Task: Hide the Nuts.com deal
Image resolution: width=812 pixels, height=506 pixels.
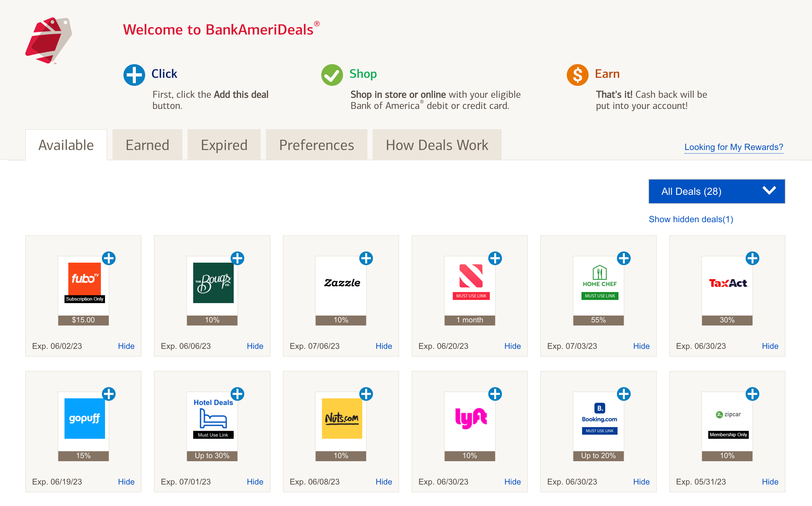Action: pyautogui.click(x=384, y=481)
